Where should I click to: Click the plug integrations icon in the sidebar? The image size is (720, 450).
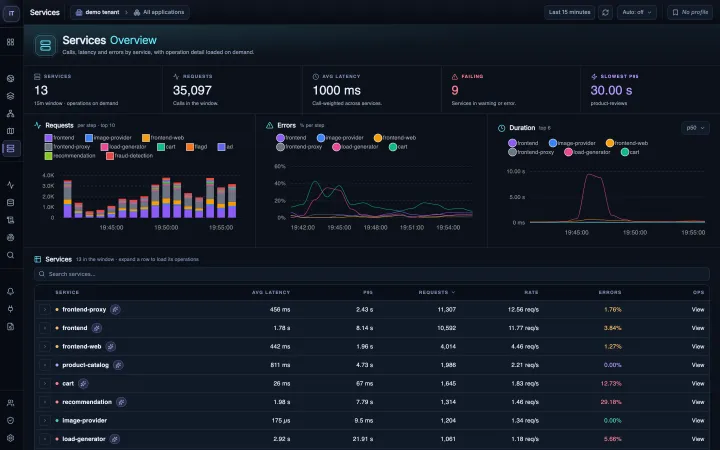coord(11,309)
